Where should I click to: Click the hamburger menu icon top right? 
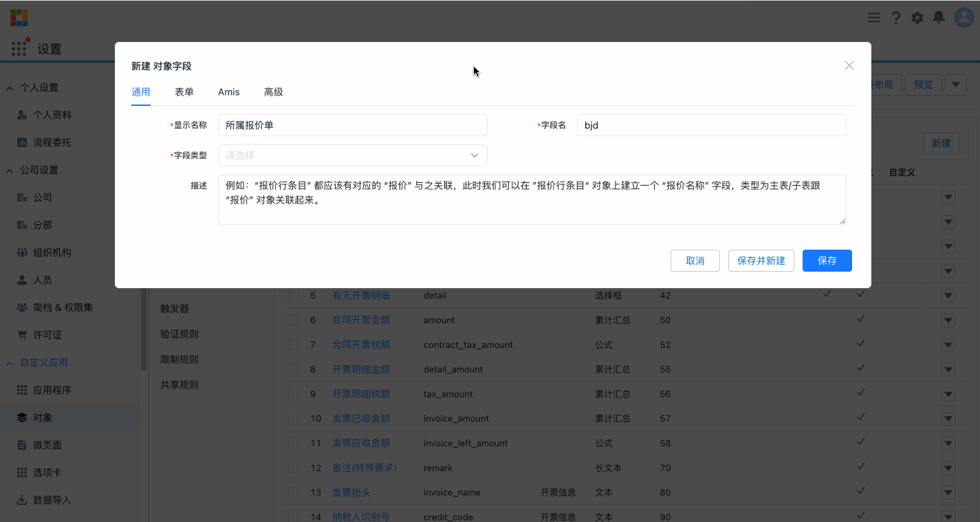pyautogui.click(x=873, y=17)
